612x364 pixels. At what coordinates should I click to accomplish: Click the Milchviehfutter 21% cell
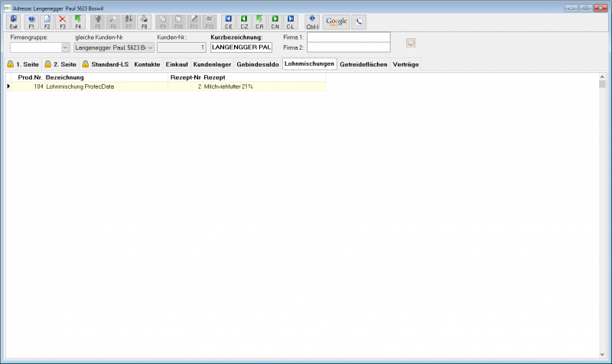[264, 86]
